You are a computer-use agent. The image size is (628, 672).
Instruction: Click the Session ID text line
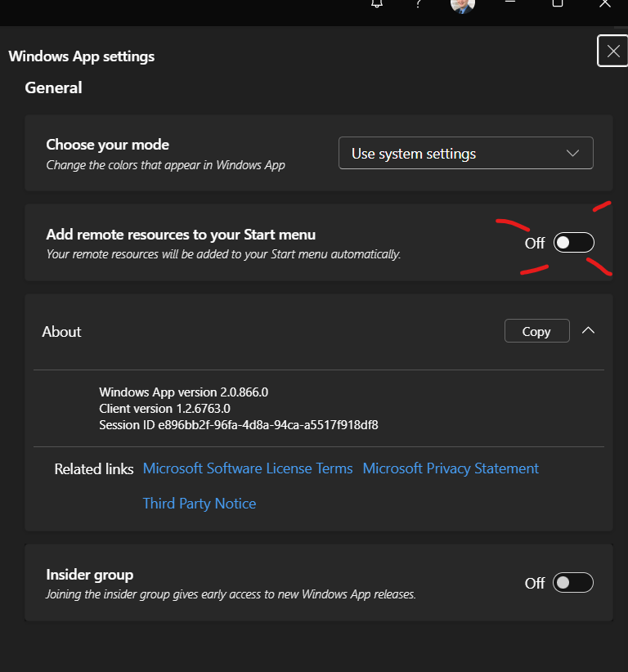(x=238, y=425)
